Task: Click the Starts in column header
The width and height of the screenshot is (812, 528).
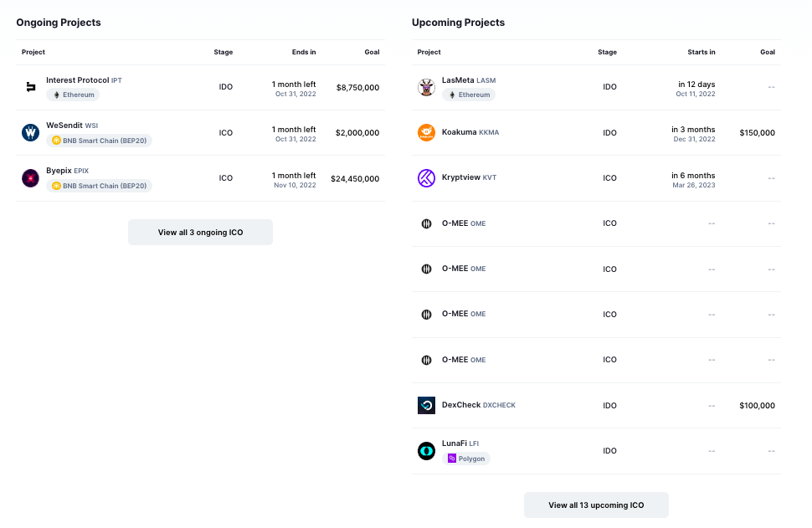Action: tap(702, 52)
